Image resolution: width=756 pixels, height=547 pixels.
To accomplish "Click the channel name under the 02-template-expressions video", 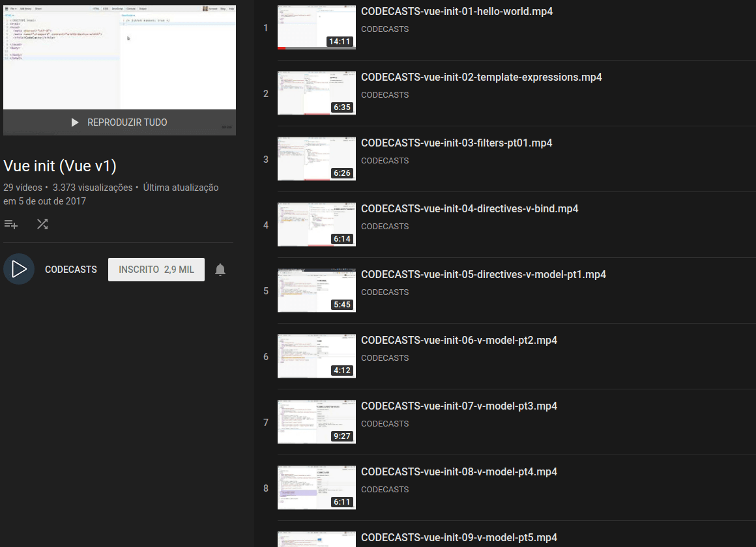I will tap(385, 95).
